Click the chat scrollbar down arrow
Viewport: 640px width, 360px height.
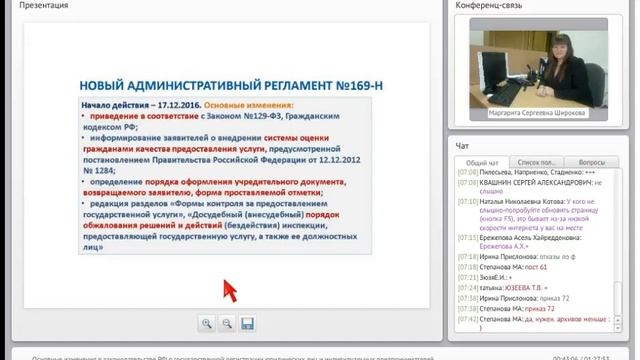(x=618, y=328)
